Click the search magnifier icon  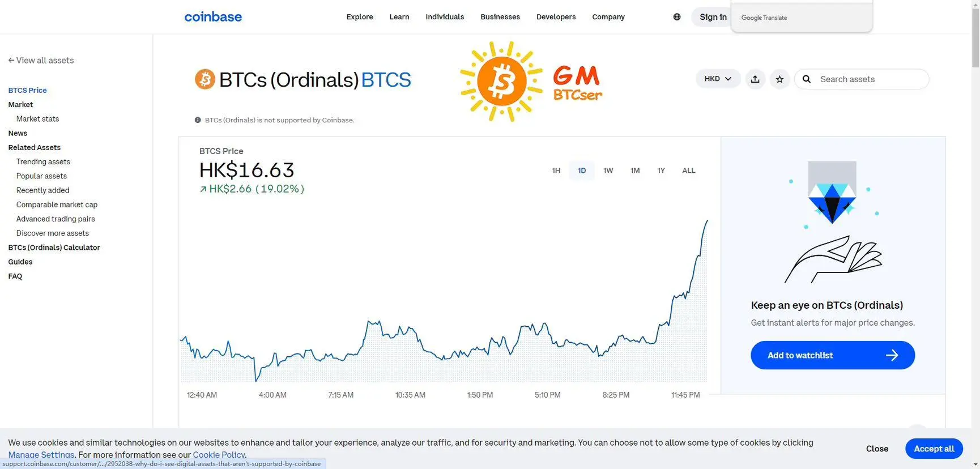tap(807, 79)
